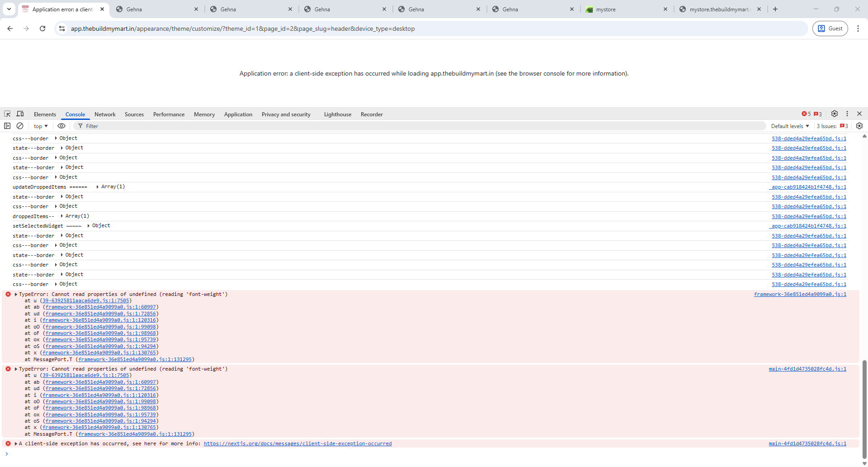The width and height of the screenshot is (868, 467).
Task: Click the console vertical scrollbar thumb
Action: [x=864, y=410]
